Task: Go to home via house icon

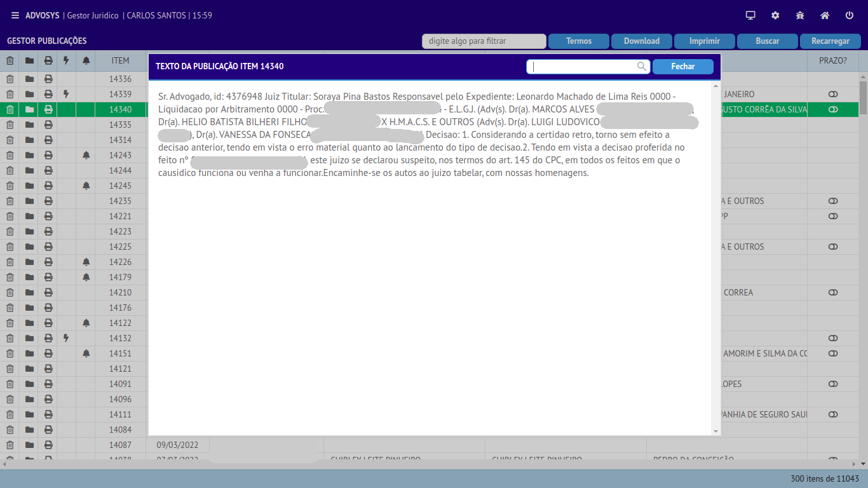Action: [x=825, y=15]
